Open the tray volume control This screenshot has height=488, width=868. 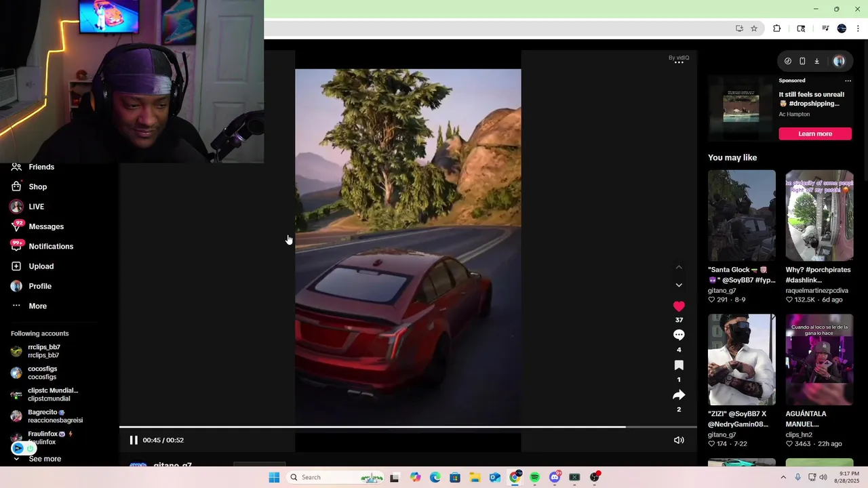click(823, 477)
